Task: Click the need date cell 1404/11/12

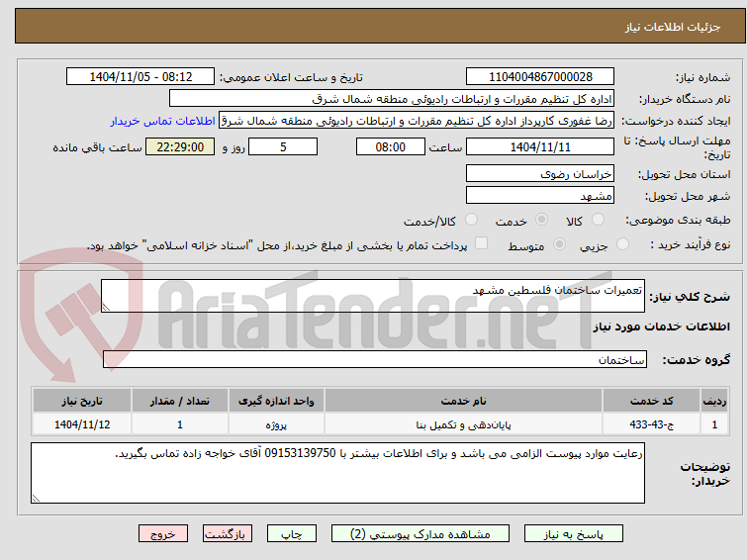Action: (x=82, y=424)
